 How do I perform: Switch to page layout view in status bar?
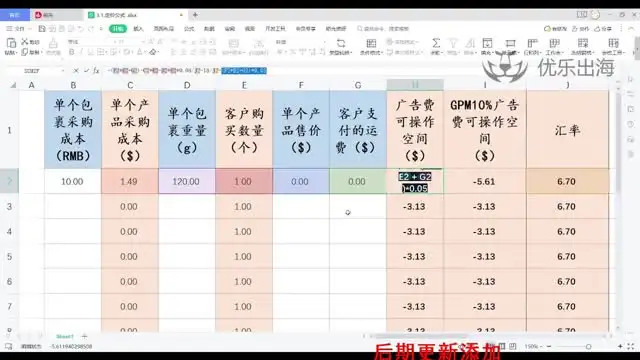click(x=502, y=347)
